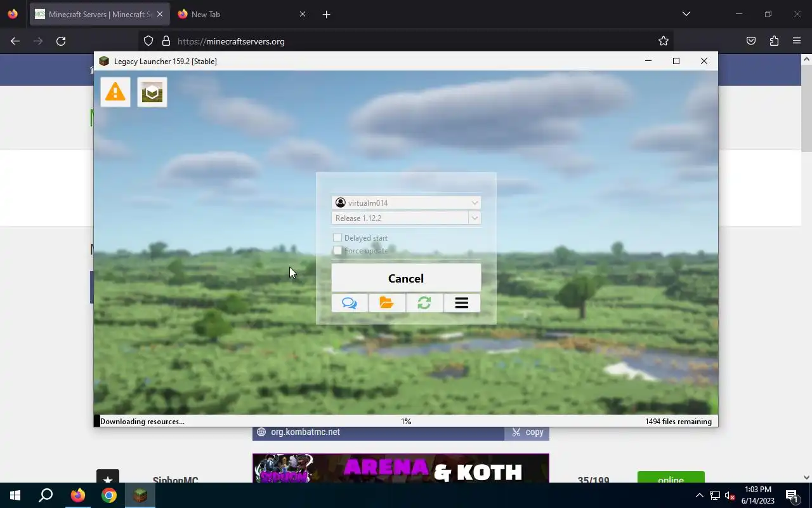Click the Arena & KOTH server banner
This screenshot has width=812, height=508.
tap(401, 468)
